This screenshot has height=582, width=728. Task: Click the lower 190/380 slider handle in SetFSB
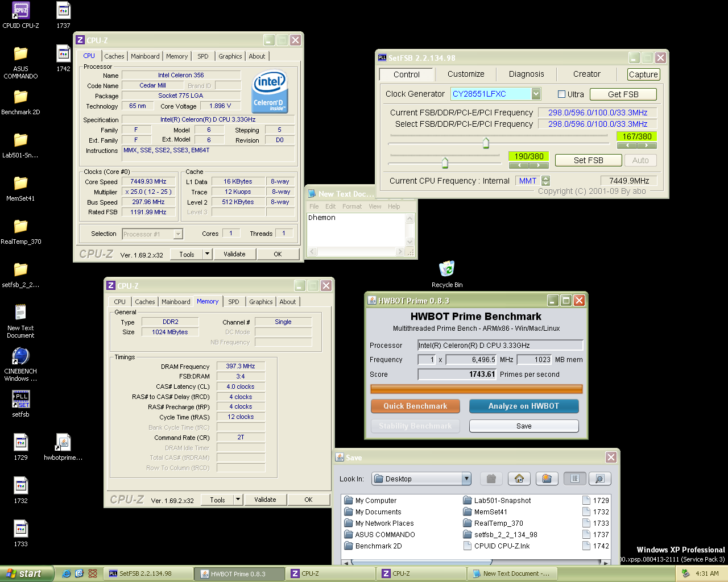[x=445, y=163]
